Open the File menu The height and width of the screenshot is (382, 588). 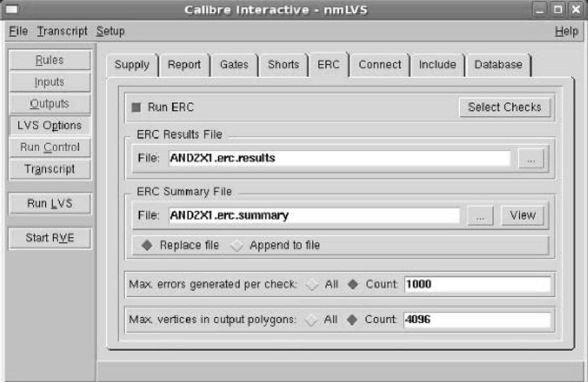[18, 31]
